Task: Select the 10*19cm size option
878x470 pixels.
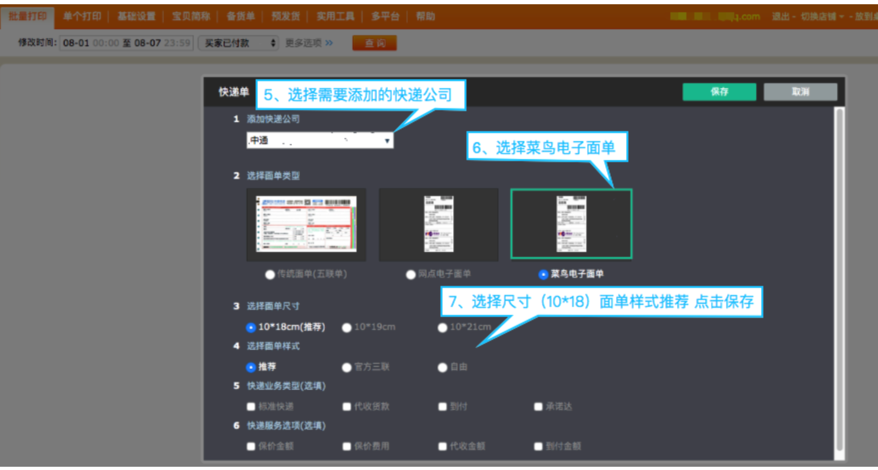Action: point(347,328)
